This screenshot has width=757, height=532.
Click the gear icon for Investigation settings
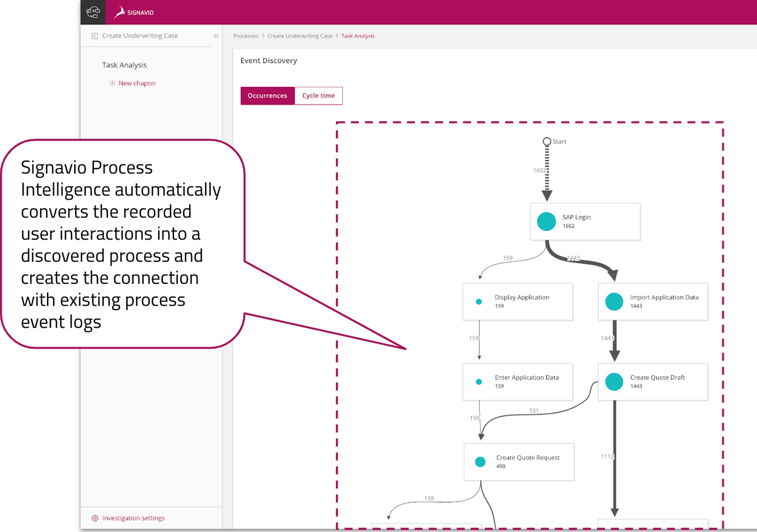(95, 518)
